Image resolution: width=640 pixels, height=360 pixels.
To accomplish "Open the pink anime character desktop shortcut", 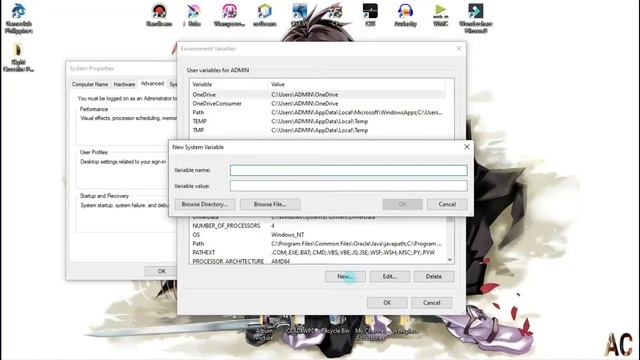I will (194, 15).
